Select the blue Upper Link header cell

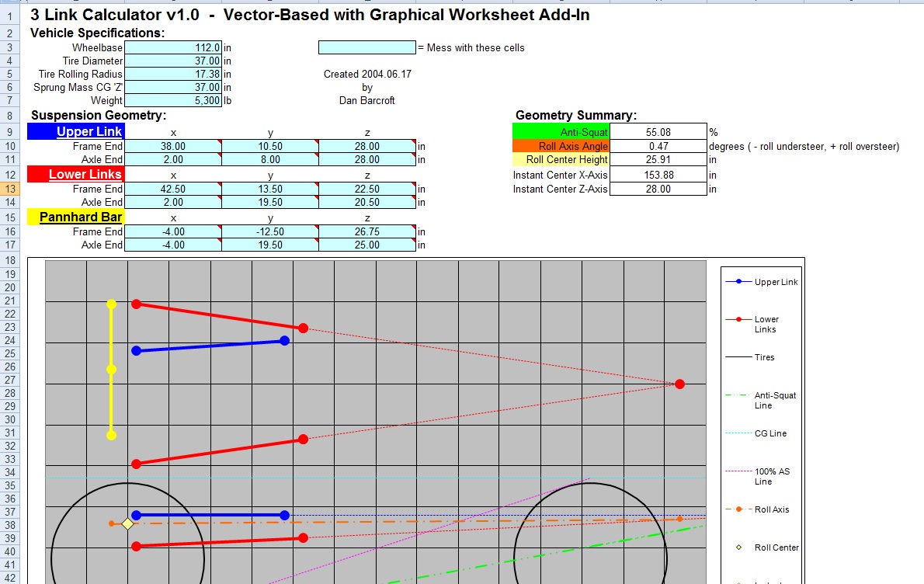click(x=75, y=132)
